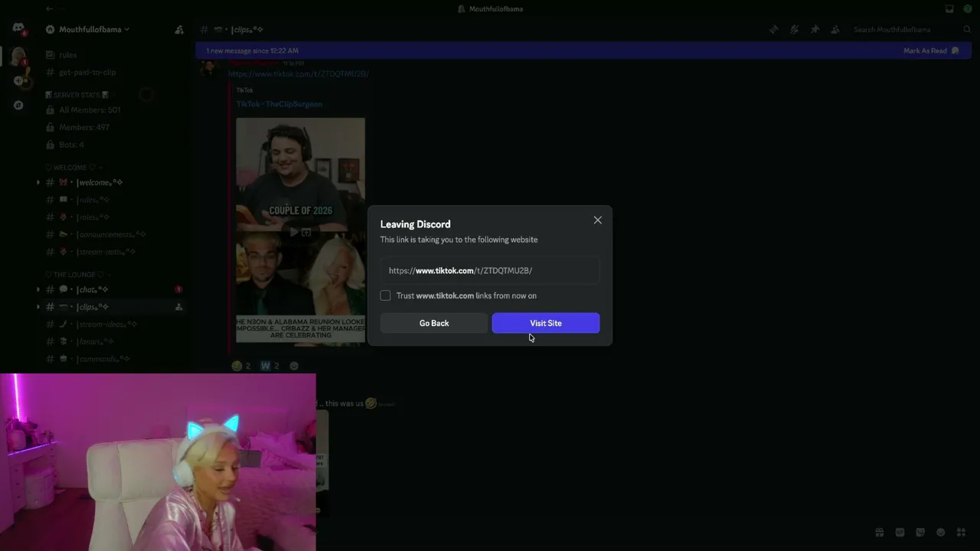
Task: Click the create invite icon on clips channel
Action: point(178,307)
